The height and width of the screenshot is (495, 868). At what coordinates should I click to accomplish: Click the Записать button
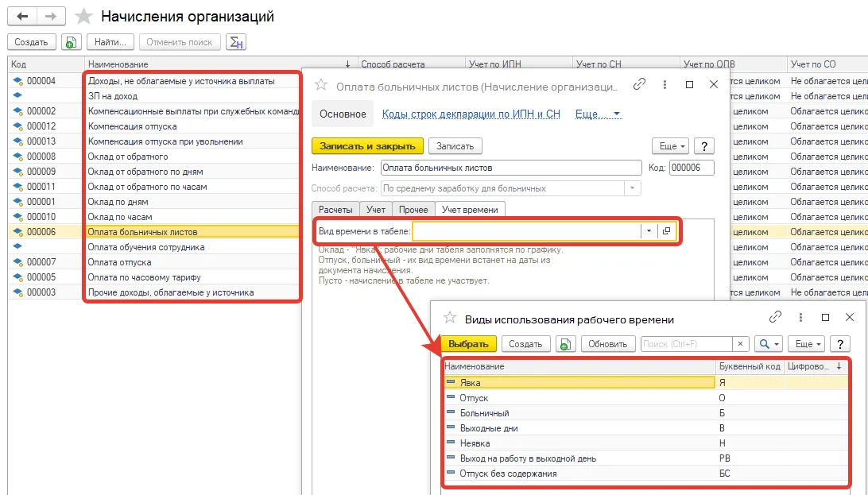tap(455, 146)
